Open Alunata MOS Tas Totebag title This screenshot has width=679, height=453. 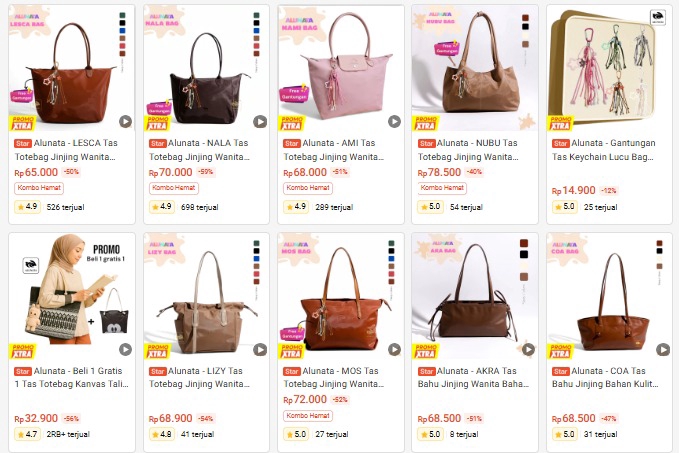[333, 377]
